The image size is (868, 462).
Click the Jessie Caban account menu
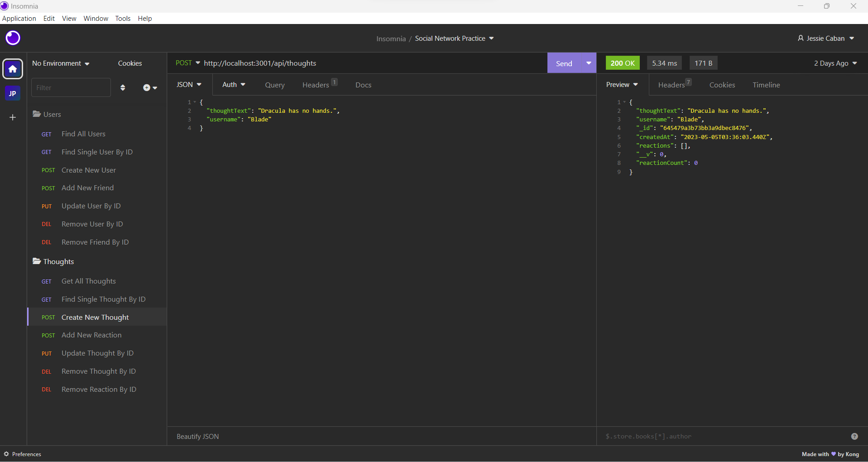826,38
